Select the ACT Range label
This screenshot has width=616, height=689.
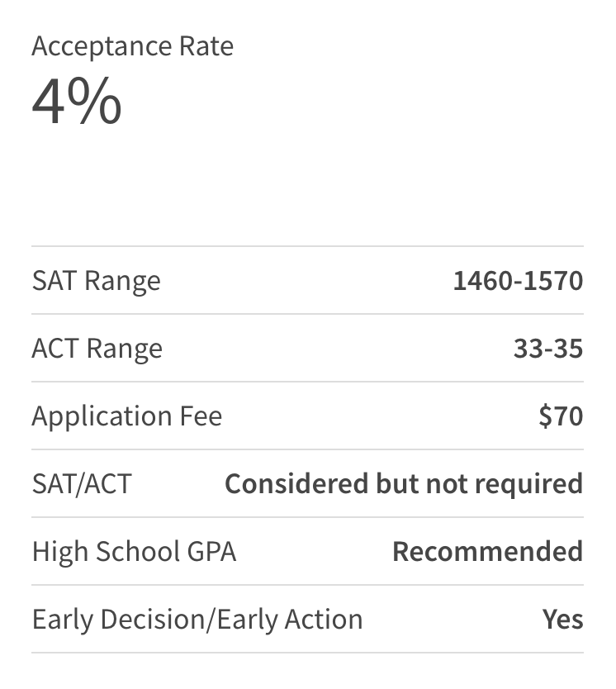coord(97,349)
